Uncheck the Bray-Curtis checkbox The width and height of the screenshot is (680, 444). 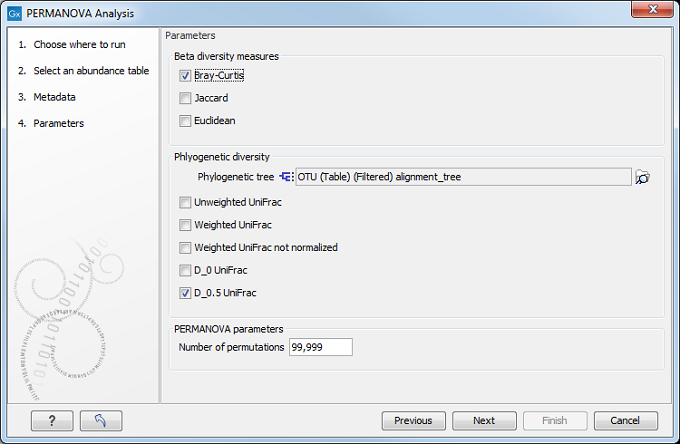(x=185, y=76)
